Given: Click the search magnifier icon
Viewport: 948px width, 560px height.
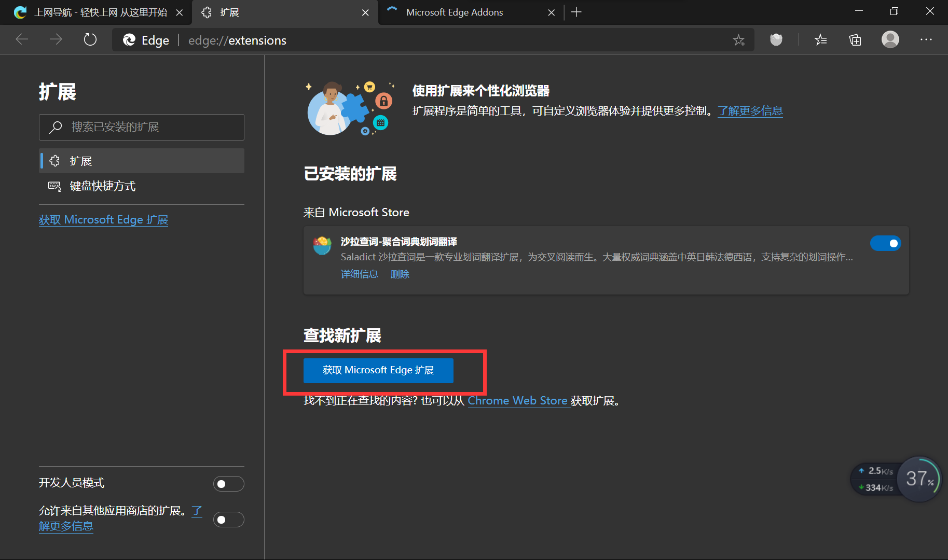Looking at the screenshot, I should [x=56, y=127].
